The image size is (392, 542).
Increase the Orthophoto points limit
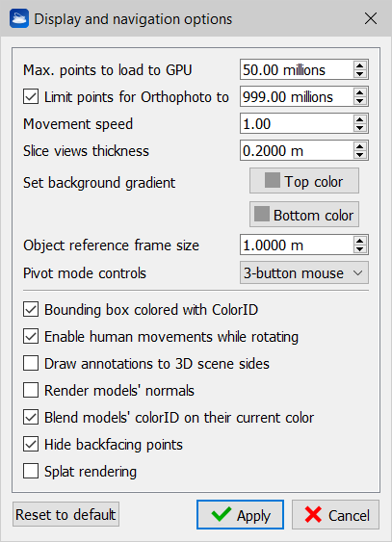click(x=360, y=92)
